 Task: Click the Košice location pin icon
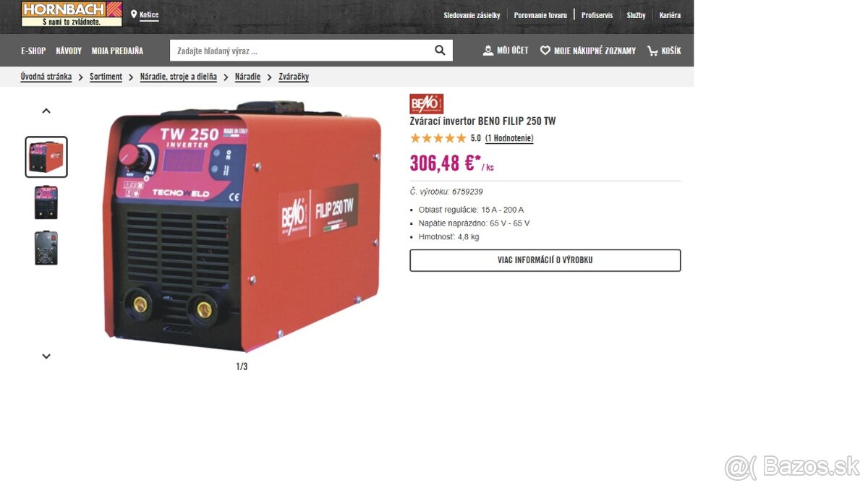pos(134,14)
